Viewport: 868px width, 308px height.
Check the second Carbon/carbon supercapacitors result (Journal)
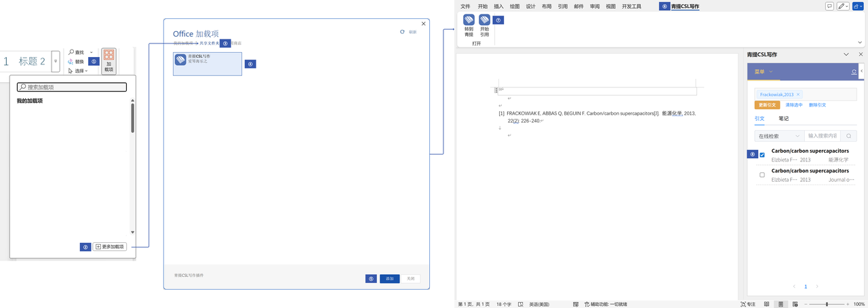coord(762,175)
